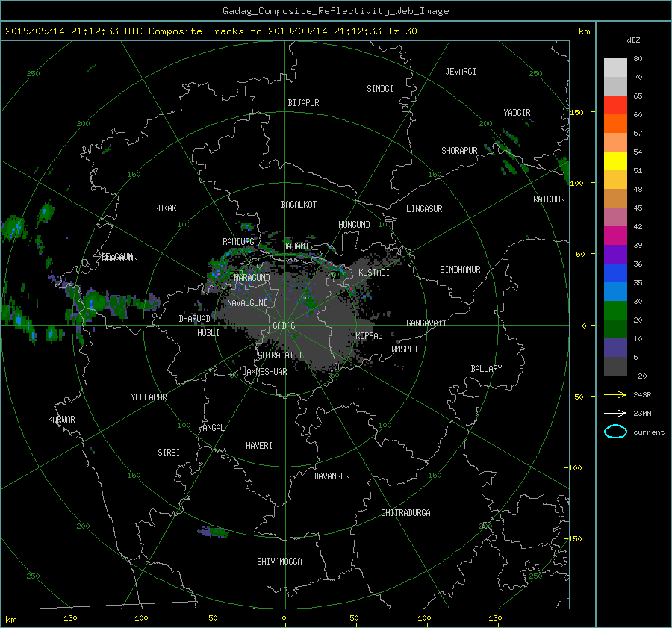Image resolution: width=672 pixels, height=628 pixels.
Task: Click the LINGASUR city label
Action: [424, 209]
